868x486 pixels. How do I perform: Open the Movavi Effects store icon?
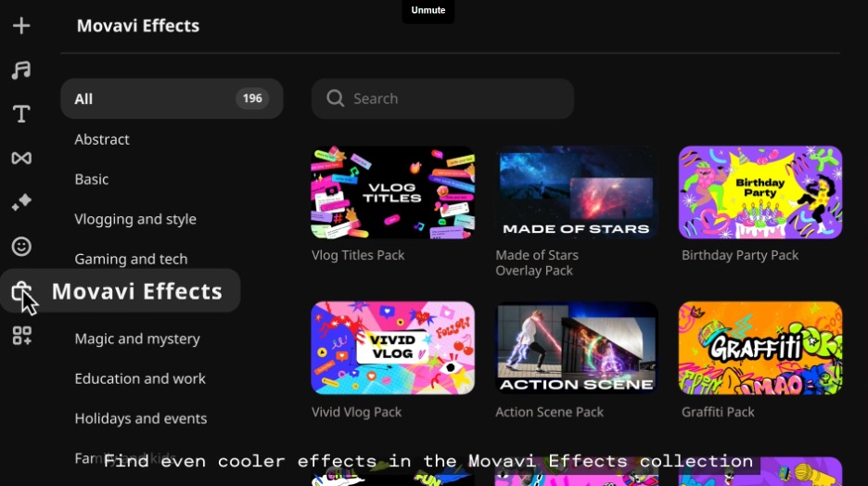click(x=20, y=290)
